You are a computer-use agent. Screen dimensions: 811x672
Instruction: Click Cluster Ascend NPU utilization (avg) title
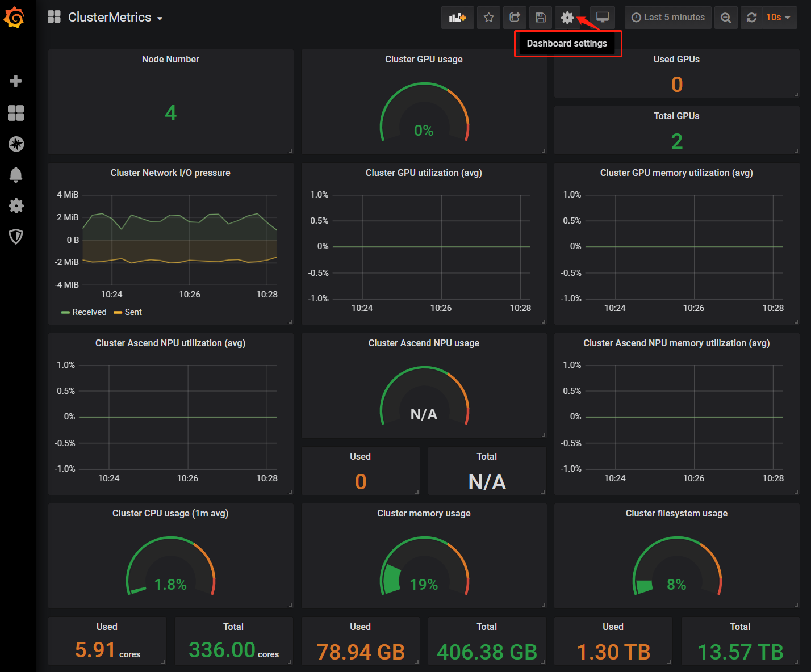(170, 343)
